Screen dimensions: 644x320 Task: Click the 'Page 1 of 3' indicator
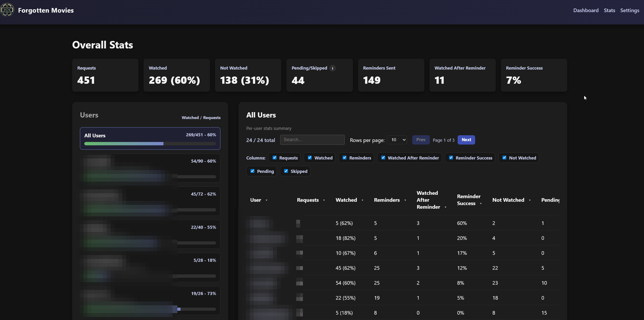443,140
